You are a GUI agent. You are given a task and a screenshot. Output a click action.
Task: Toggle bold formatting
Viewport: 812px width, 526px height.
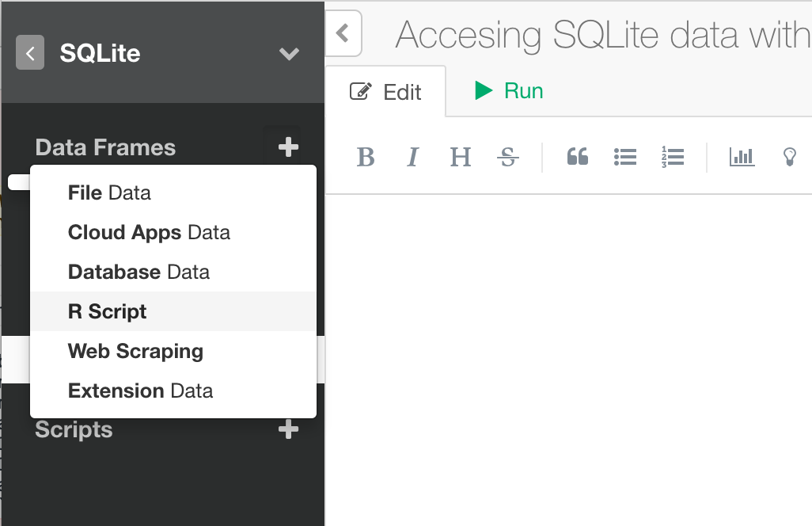point(366,157)
